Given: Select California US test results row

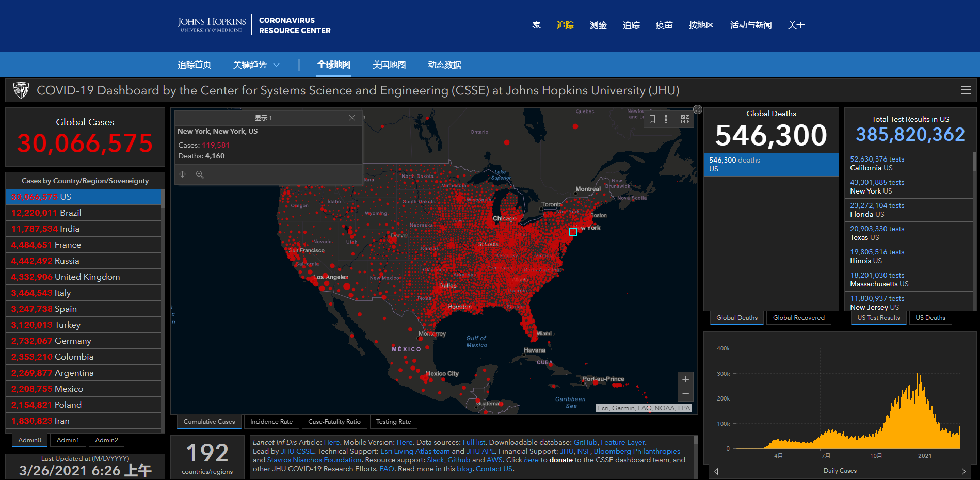Looking at the screenshot, I should coord(909,164).
